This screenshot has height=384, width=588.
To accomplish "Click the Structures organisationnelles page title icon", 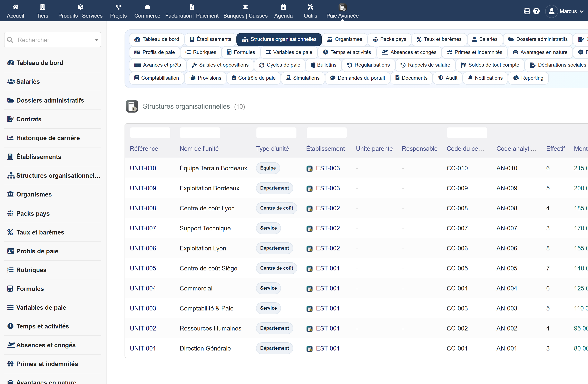I will pyautogui.click(x=132, y=106).
